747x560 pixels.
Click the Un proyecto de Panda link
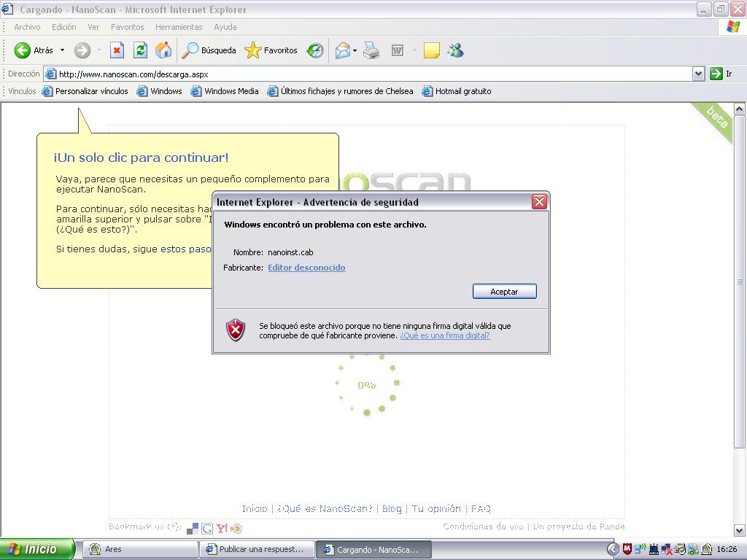click(x=578, y=526)
